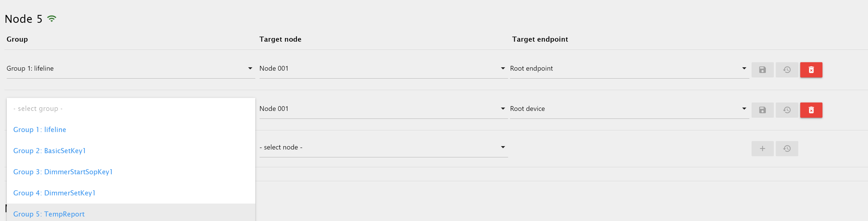Delete the Root device association row
The height and width of the screenshot is (221, 868).
tap(811, 110)
